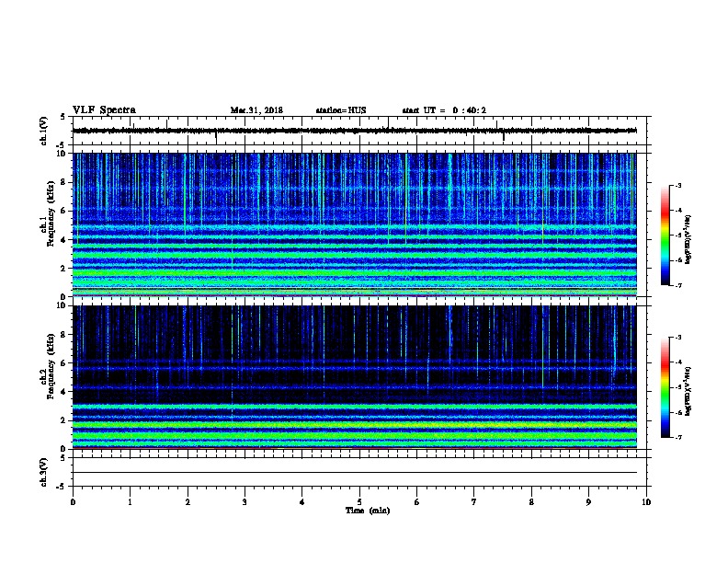
Task: Click inside the ch.2 spectrogram panel
Action: coord(355,377)
